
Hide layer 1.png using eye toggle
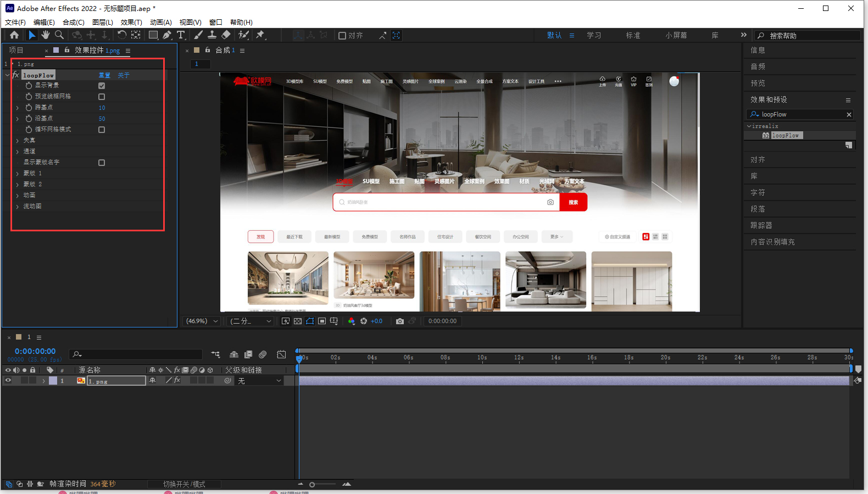click(8, 381)
